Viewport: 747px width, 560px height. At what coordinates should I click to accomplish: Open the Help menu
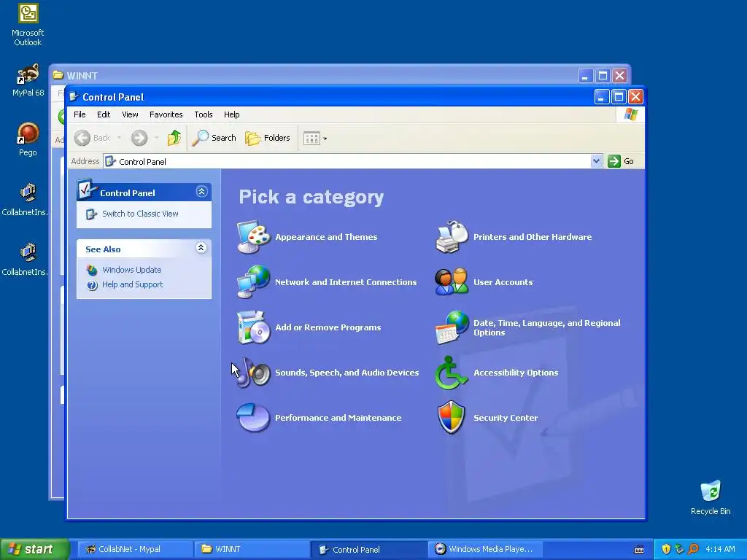pos(231,114)
